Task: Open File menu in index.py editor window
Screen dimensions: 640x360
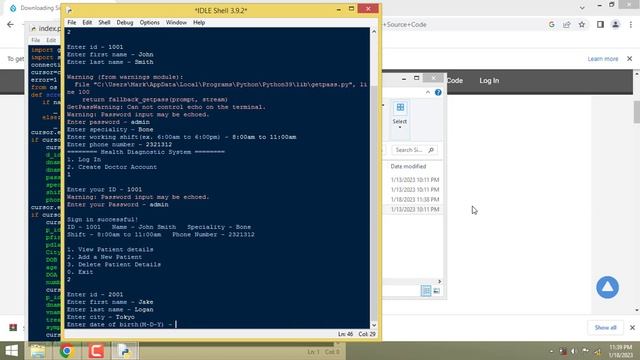Action: [36, 40]
